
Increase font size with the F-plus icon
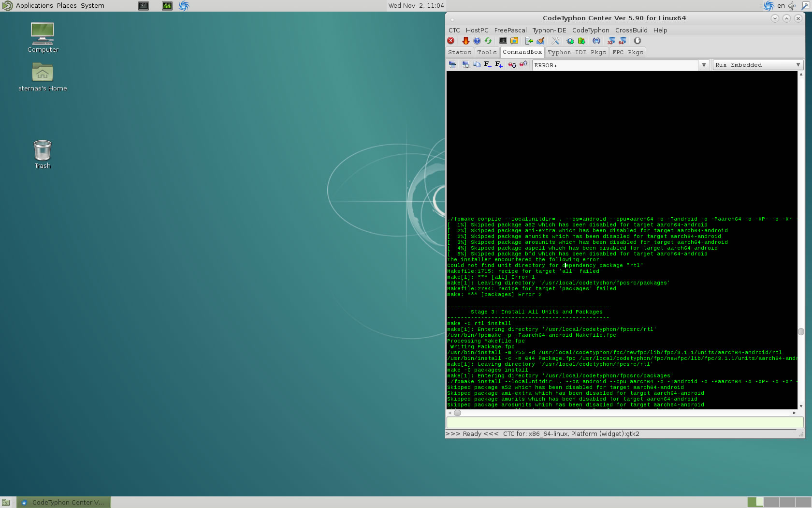[499, 64]
